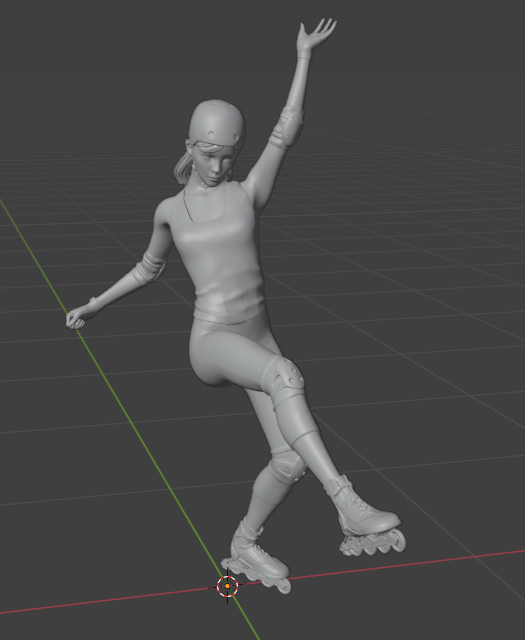Screen dimensions: 525x640
Task: Click the clenched fist of lowered arm
Action: click(76, 319)
